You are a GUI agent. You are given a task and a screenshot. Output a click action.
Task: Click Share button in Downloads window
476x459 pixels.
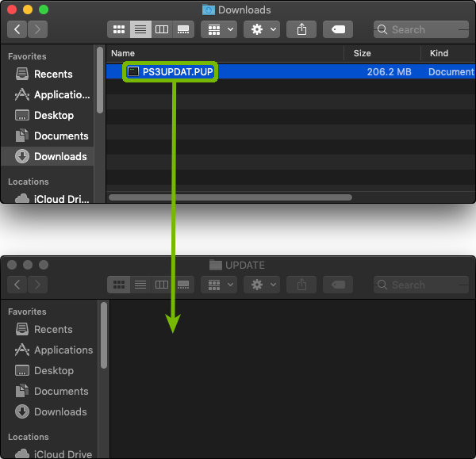301,29
